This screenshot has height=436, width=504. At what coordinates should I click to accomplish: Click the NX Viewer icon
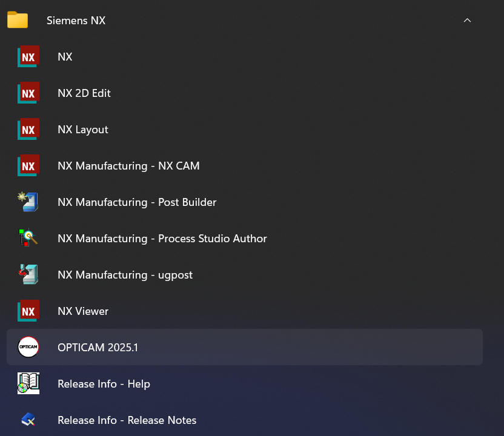point(28,311)
